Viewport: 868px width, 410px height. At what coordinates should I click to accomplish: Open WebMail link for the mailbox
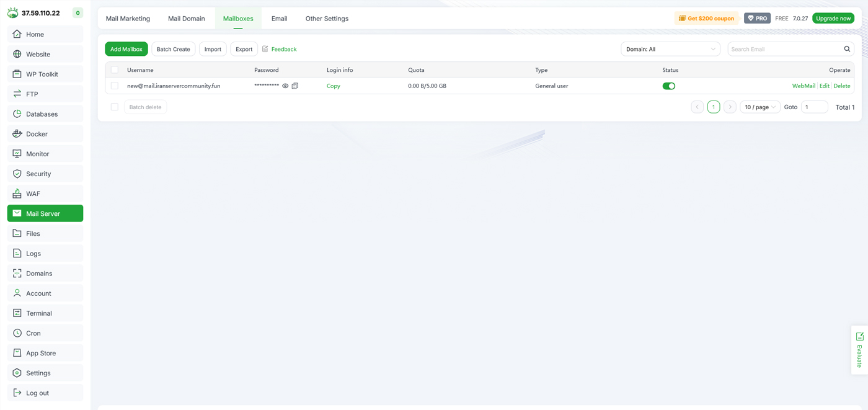(x=804, y=86)
